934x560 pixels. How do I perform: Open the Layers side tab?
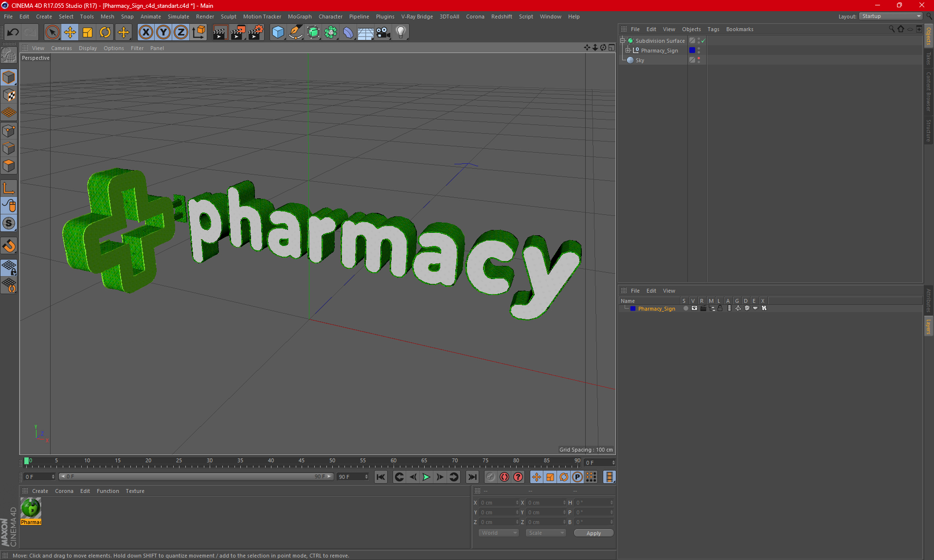928,326
